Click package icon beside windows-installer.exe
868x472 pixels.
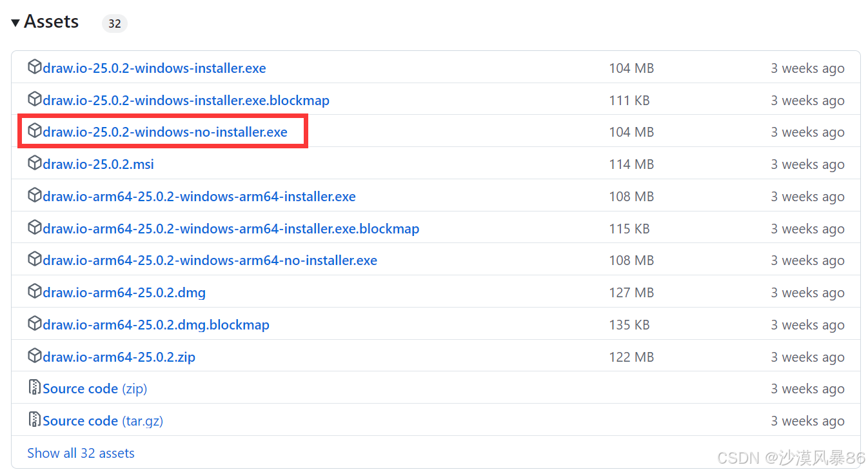pyautogui.click(x=34, y=67)
